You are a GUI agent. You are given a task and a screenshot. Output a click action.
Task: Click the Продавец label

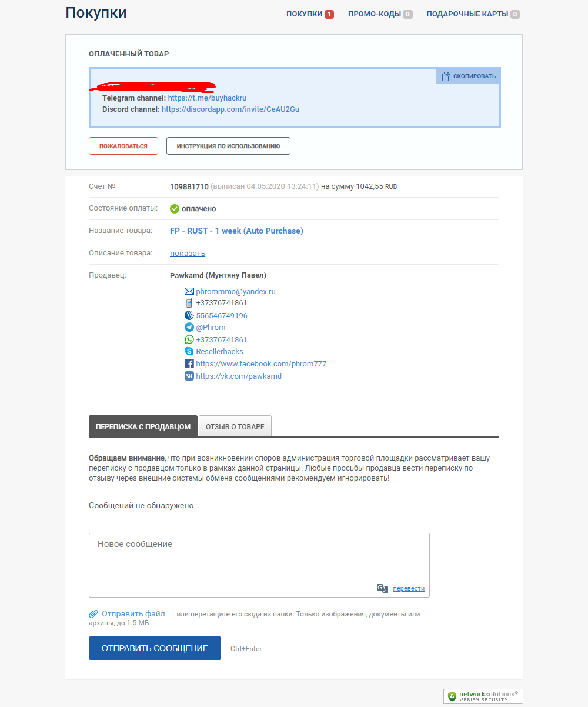(108, 275)
